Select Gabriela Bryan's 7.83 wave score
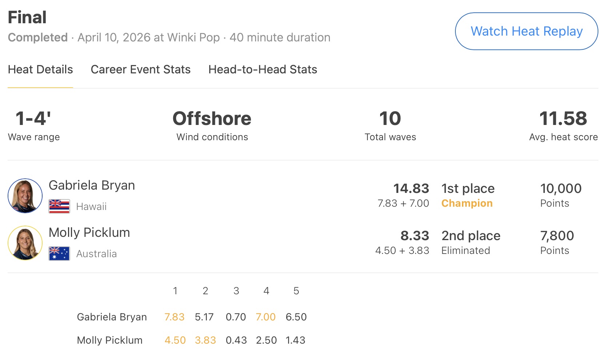This screenshot has width=606, height=364. click(x=175, y=317)
